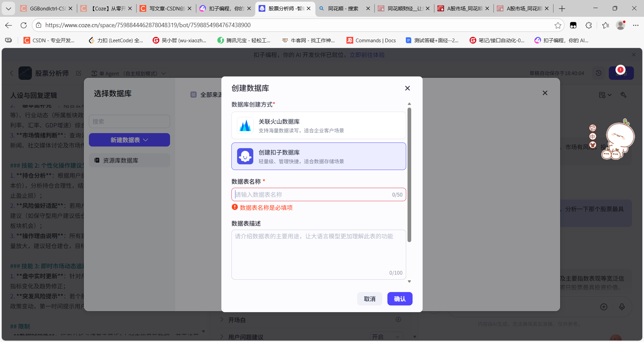644x342 pixels.
Task: Click the plus circle icon in chat input
Action: coord(604,307)
